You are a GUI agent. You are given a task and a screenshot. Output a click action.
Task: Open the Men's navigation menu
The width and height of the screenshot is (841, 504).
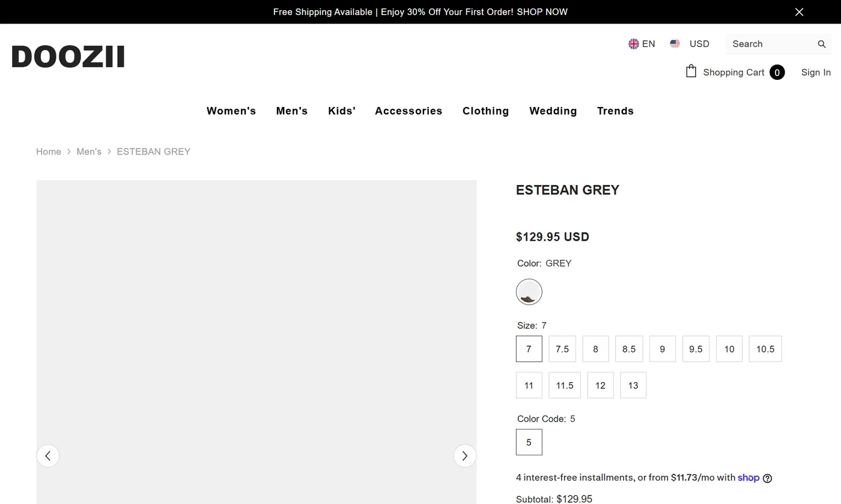coord(292,111)
